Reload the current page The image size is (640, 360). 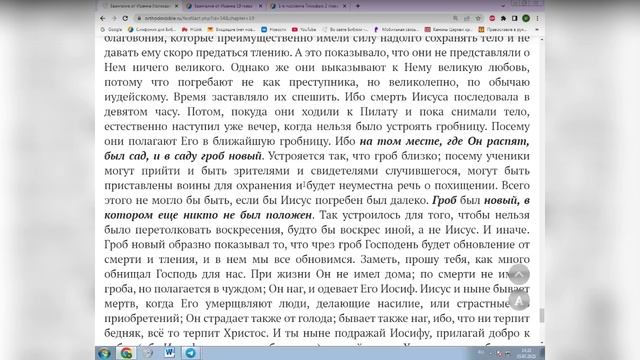[x=125, y=18]
